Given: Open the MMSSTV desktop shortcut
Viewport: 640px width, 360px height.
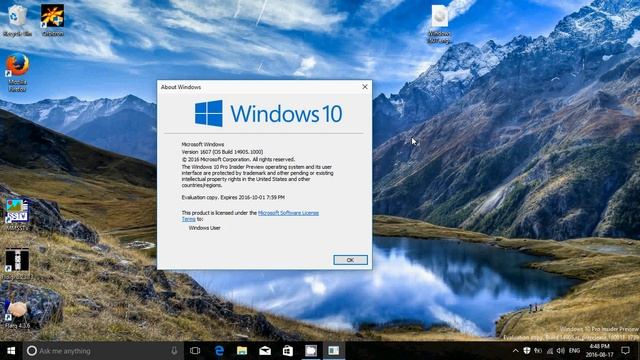Looking at the screenshot, I should tap(17, 215).
